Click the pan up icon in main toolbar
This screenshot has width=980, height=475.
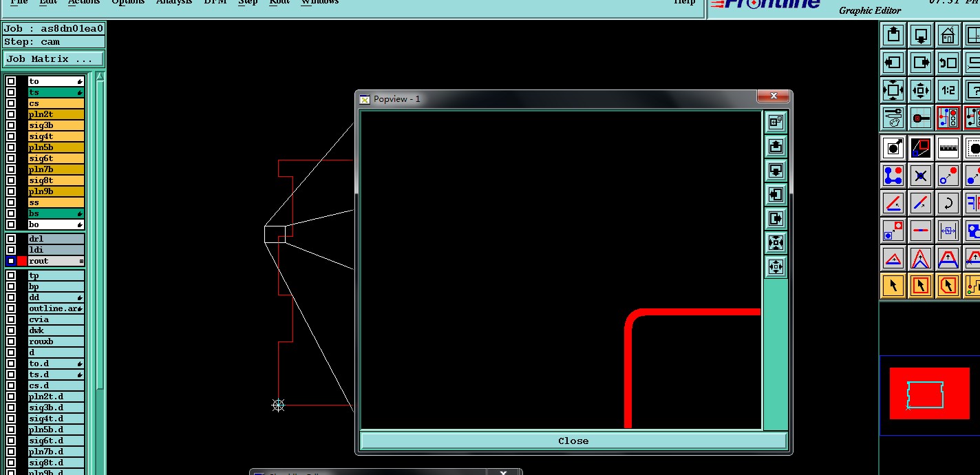[x=893, y=34]
